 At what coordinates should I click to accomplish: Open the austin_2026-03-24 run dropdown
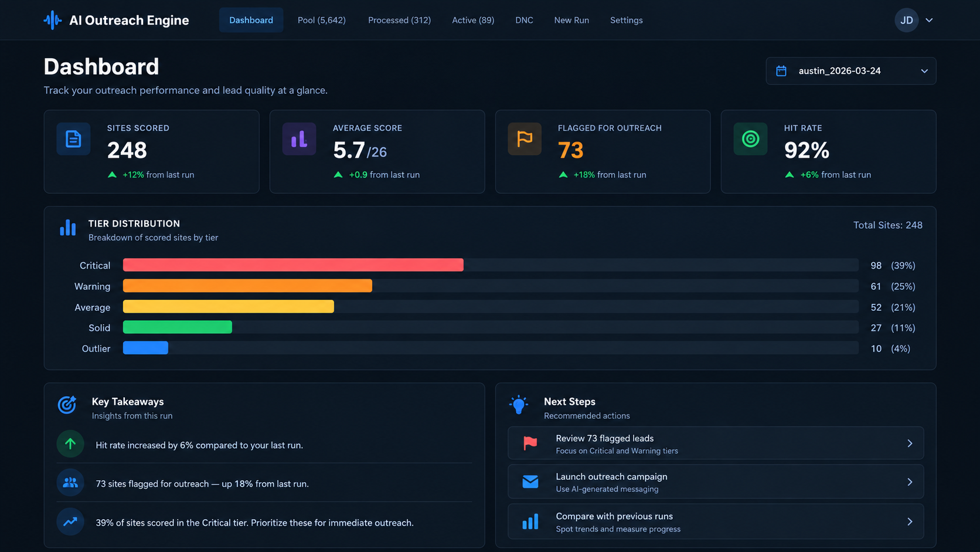[x=850, y=71]
